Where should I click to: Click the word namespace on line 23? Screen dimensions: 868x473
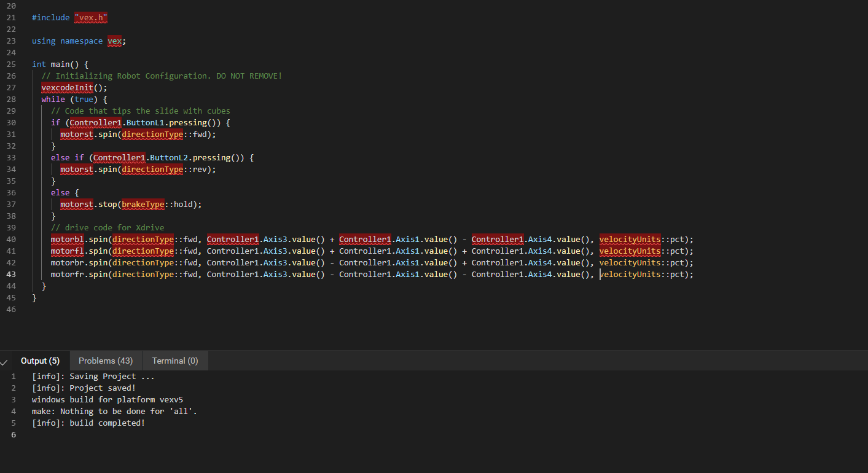81,41
